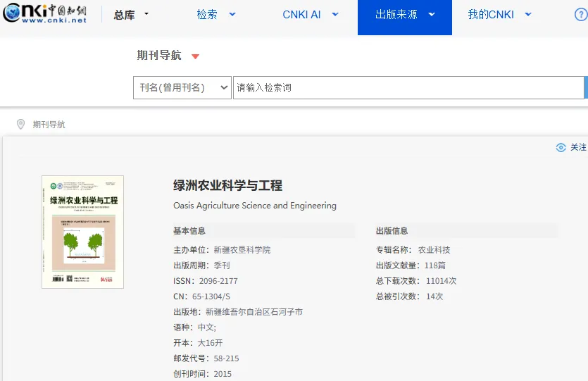Expand the 总库 database dropdown
Image resolution: width=588 pixels, height=381 pixels.
[x=131, y=15]
